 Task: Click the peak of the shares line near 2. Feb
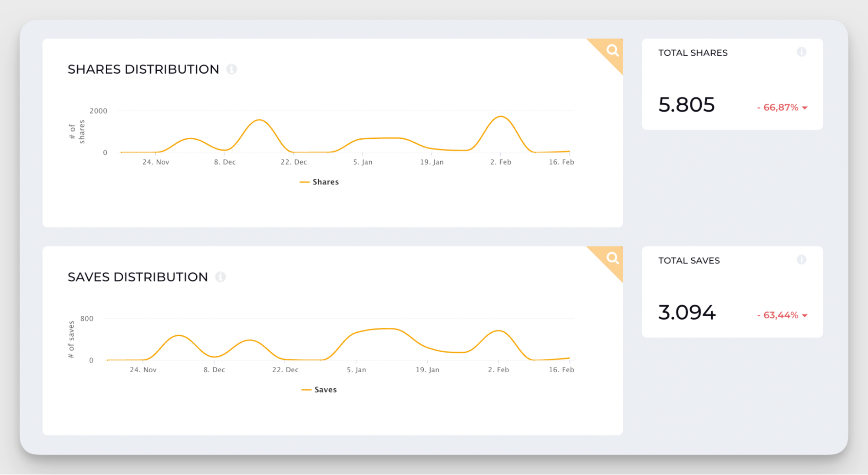pyautogui.click(x=500, y=116)
